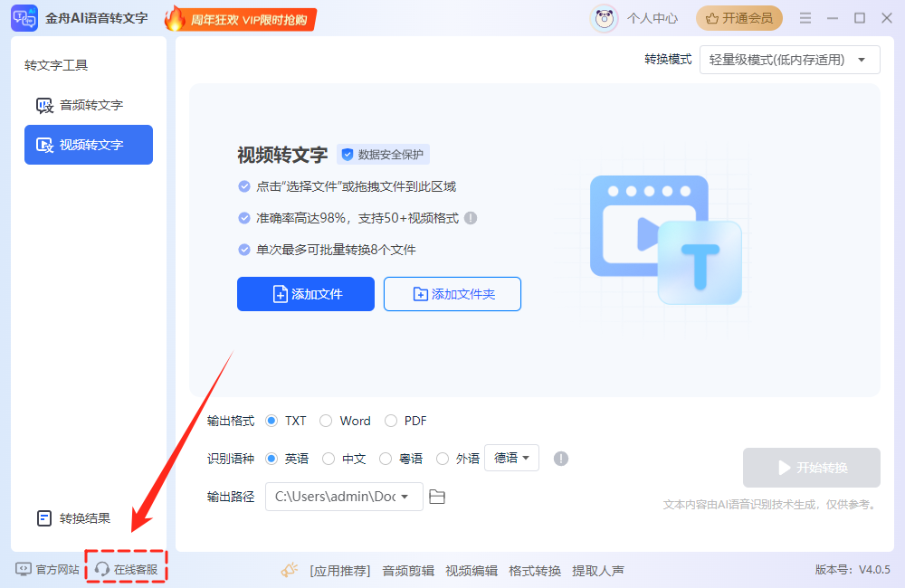Open online customer service headset icon
The width and height of the screenshot is (905, 588).
(x=102, y=569)
